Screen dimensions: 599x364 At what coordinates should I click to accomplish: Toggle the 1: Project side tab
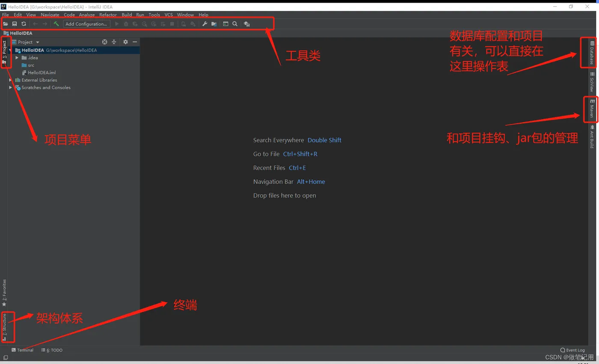pos(4,52)
